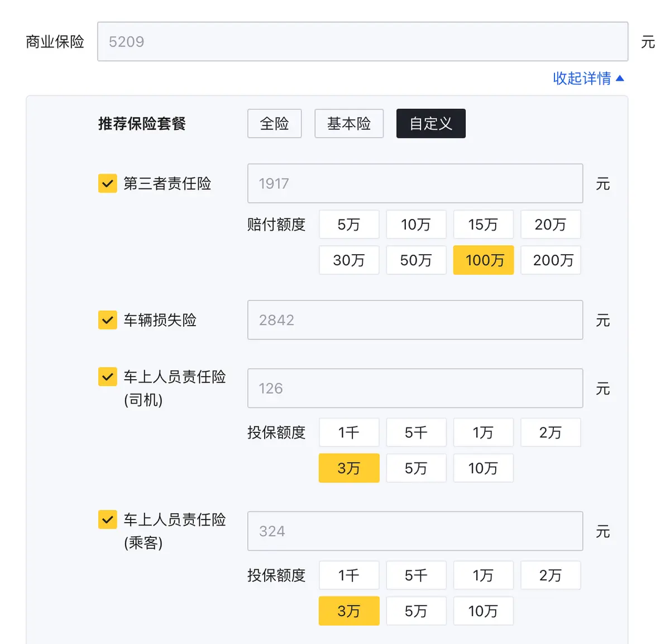This screenshot has height=644, width=670.
Task: Choose 10万 for driver 投保额度
Action: (484, 468)
